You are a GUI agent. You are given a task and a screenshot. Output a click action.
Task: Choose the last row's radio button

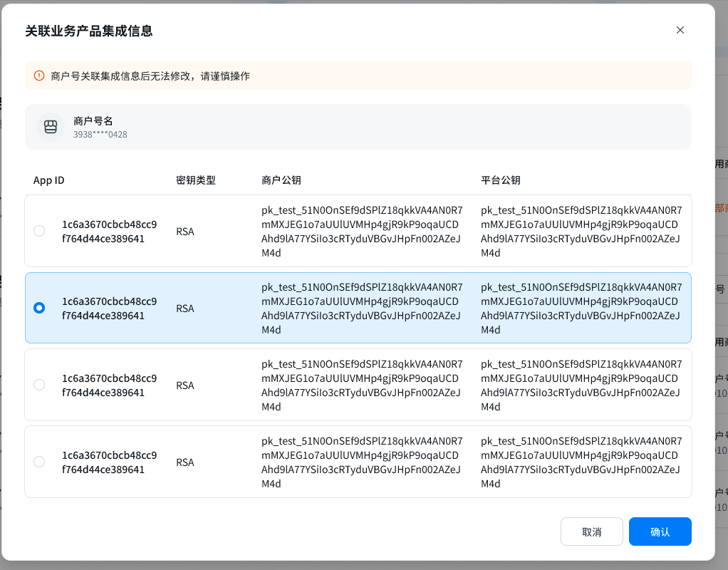click(39, 462)
